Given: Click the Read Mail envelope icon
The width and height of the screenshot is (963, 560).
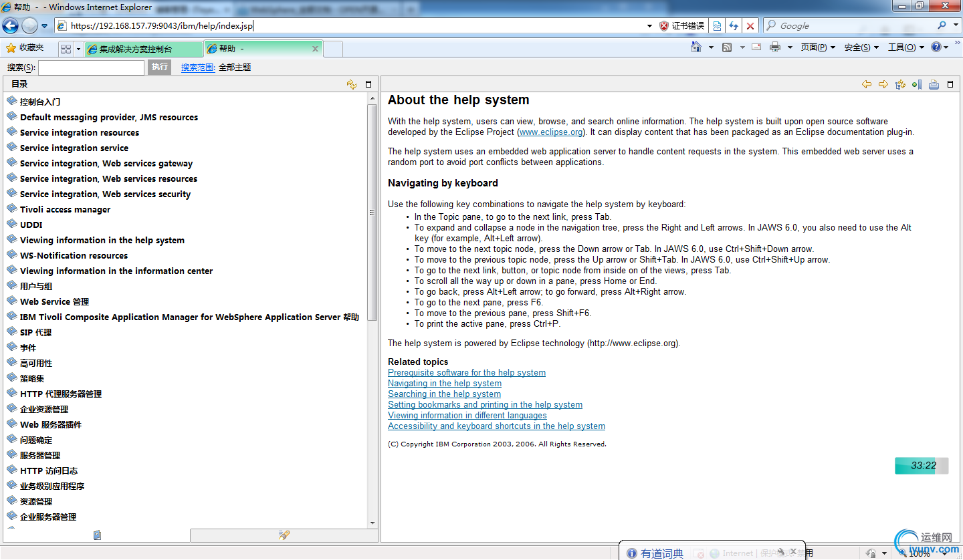Looking at the screenshot, I should 756,47.
